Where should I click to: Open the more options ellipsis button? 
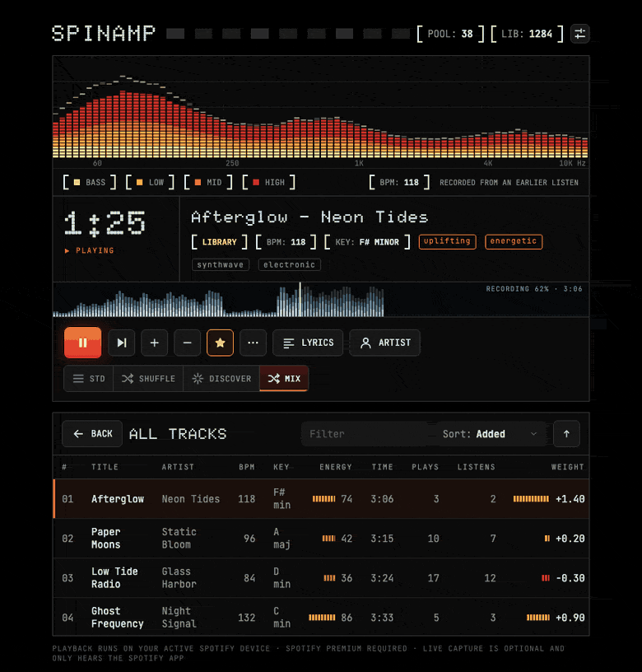click(254, 343)
